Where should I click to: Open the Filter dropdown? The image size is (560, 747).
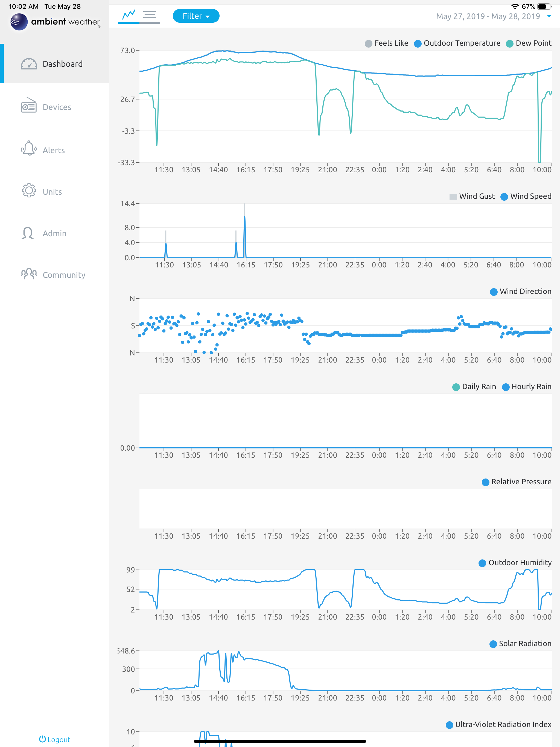(196, 16)
